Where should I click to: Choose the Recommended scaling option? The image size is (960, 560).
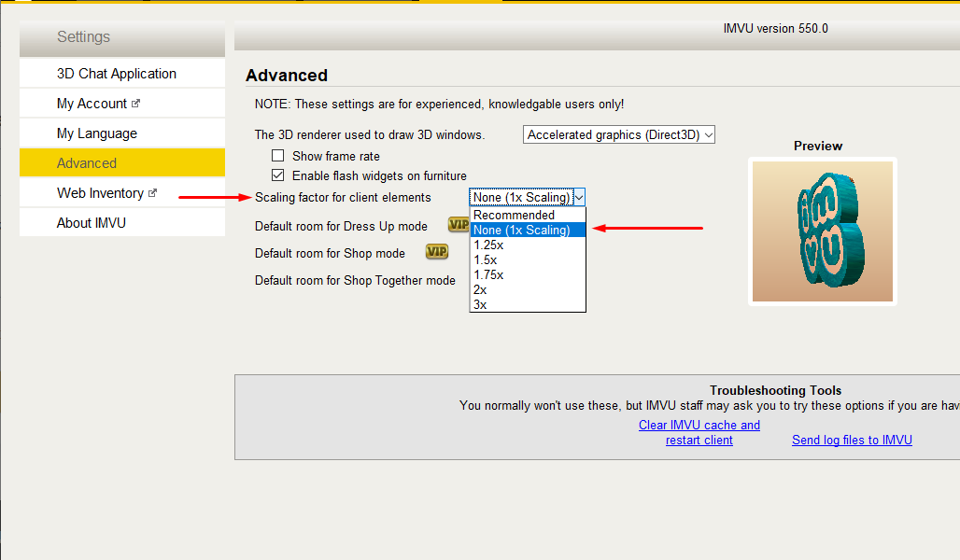[528, 215]
